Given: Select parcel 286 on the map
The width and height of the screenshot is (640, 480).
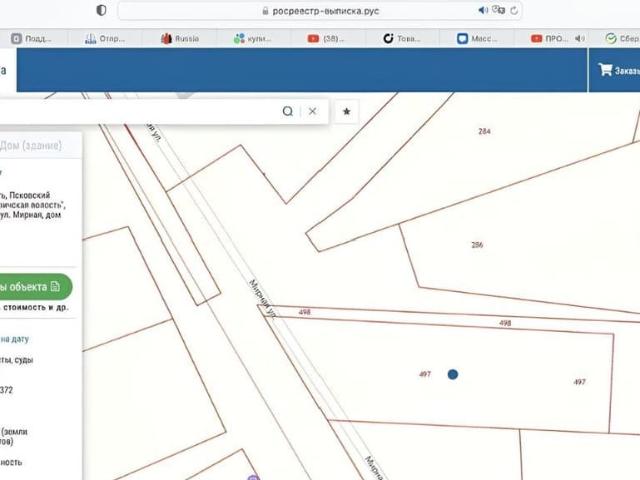Looking at the screenshot, I should pyautogui.click(x=477, y=244).
